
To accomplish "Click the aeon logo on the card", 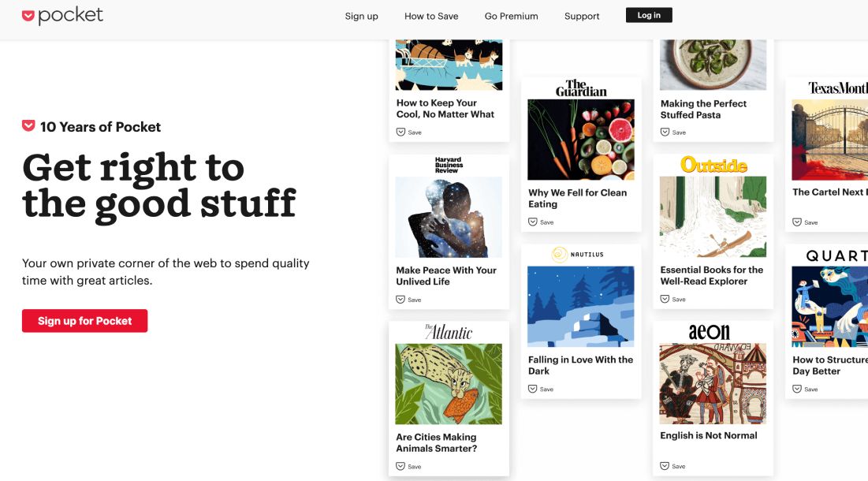I will click(709, 331).
